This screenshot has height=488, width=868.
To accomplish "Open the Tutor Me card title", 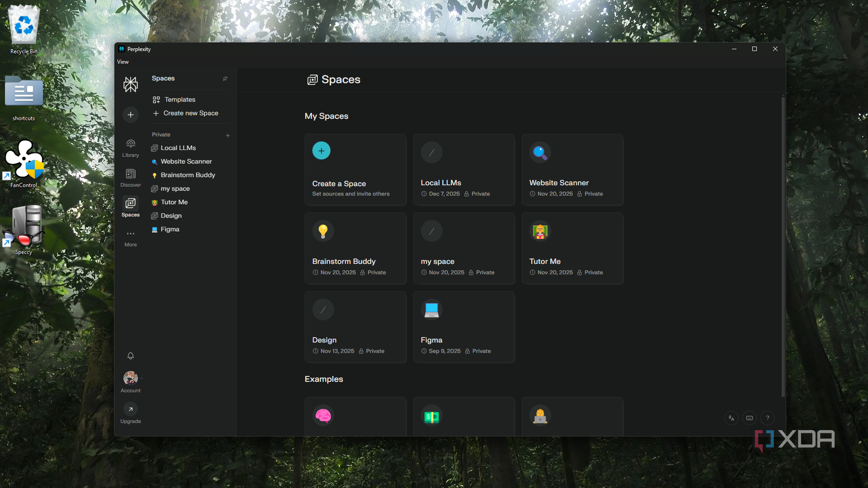I will point(545,261).
